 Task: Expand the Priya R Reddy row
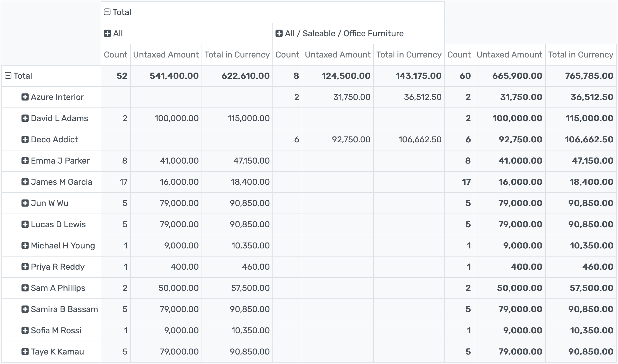tap(25, 267)
